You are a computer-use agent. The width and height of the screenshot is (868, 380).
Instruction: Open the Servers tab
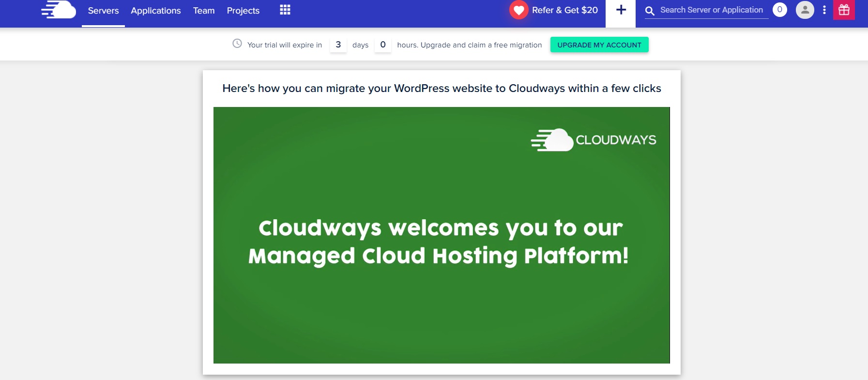pyautogui.click(x=103, y=11)
